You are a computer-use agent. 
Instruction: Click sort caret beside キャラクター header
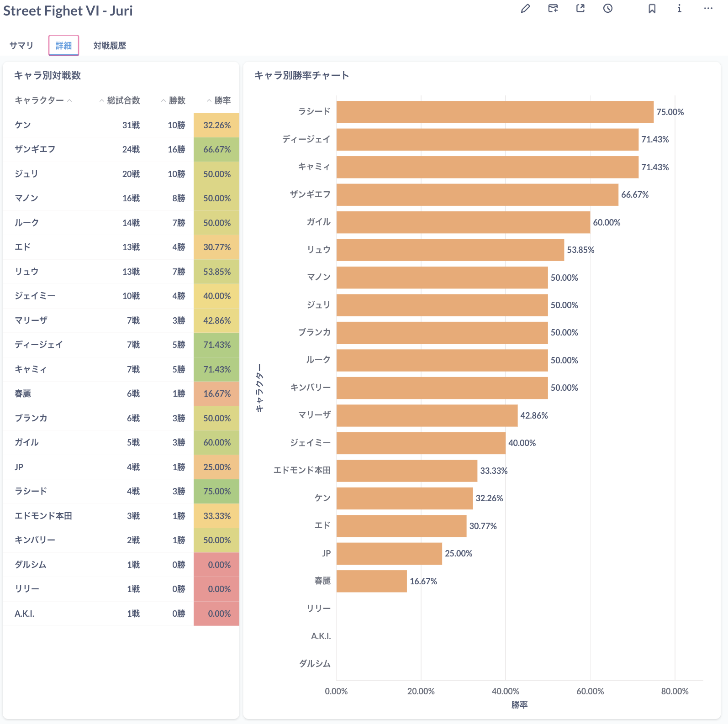(69, 101)
